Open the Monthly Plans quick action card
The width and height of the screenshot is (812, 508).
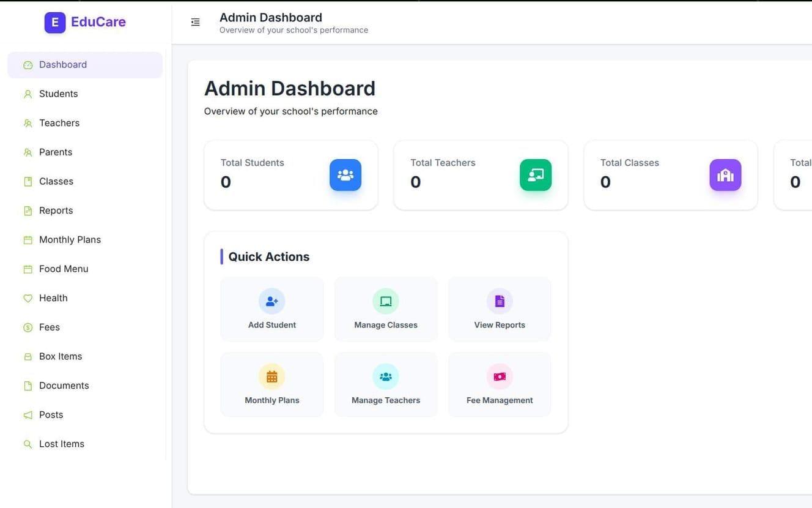point(272,384)
